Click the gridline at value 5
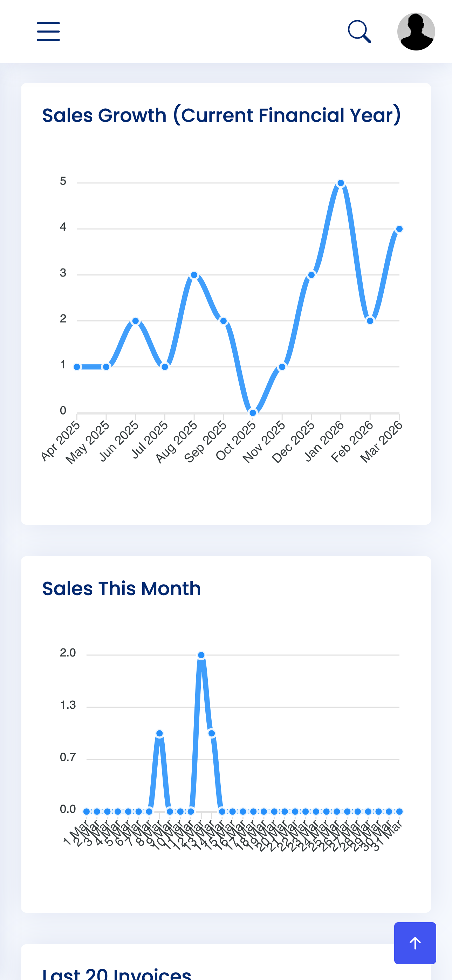 (x=228, y=182)
